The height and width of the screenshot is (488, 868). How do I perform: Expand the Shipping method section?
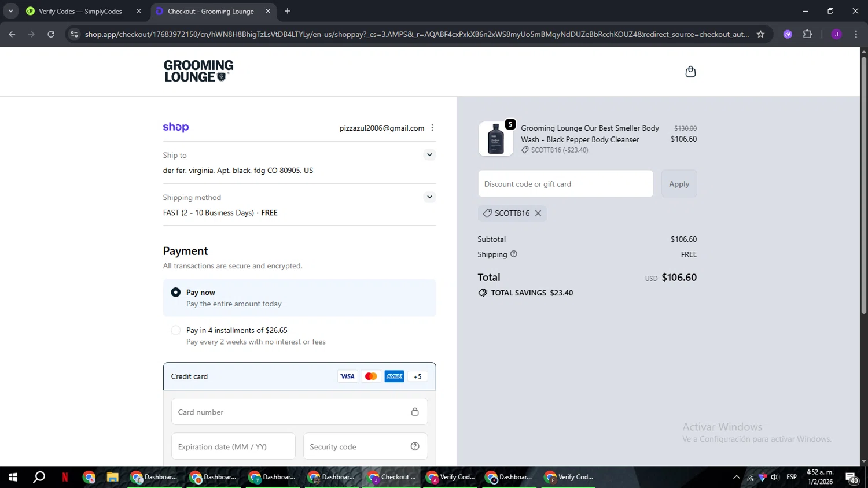[x=429, y=197]
